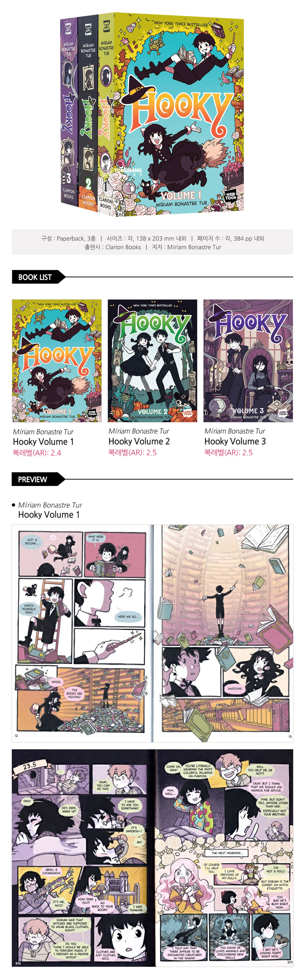305x980 pixels.
Task: Click the Hooky box set cover image
Action: tap(152, 114)
